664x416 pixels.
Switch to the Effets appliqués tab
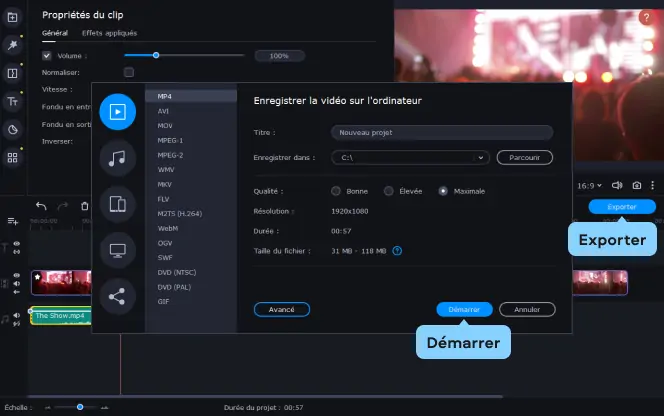tap(109, 33)
